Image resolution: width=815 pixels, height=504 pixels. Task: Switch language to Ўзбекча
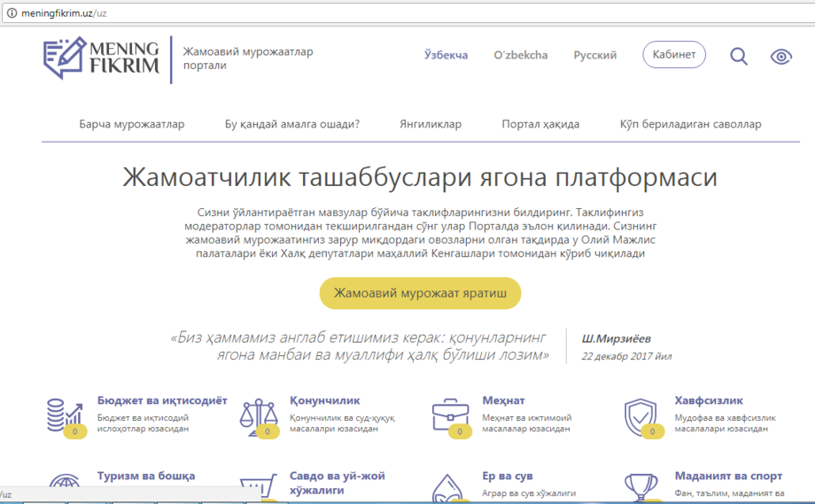click(x=446, y=55)
